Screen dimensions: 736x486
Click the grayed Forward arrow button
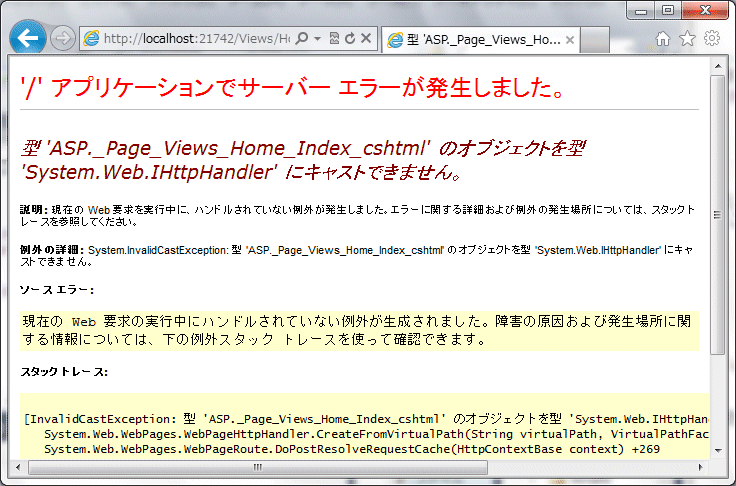click(62, 39)
